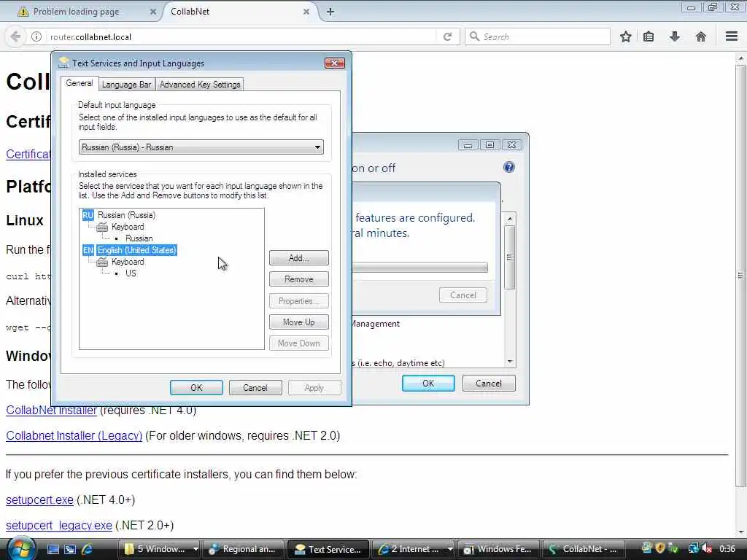Click Show Desktop quick launch icon
747x560 pixels.
click(x=53, y=549)
